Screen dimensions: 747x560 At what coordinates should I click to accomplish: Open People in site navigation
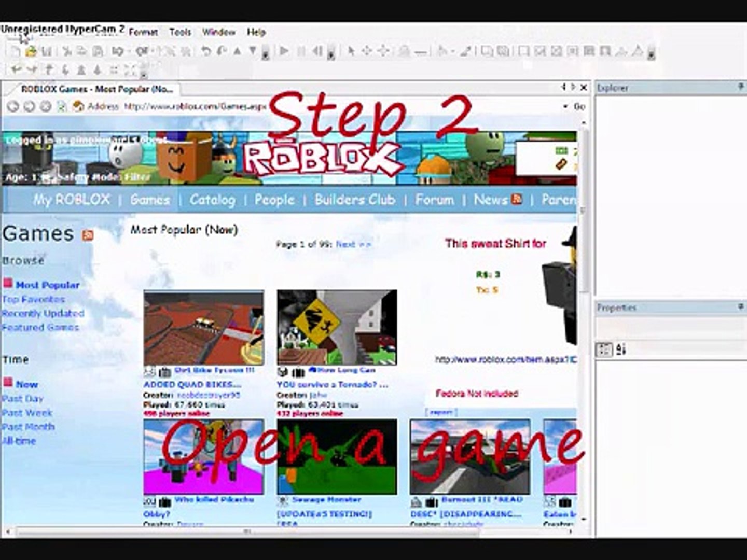click(274, 200)
